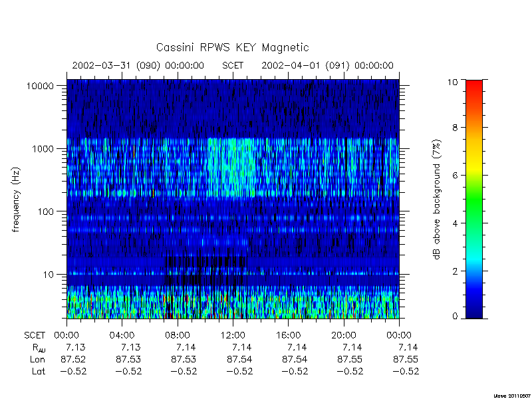Click the "4" colorbar tick label

(455, 223)
